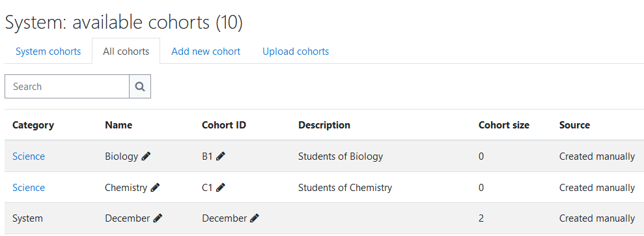Click the Cohort ID column header
This screenshot has height=236, width=644.
pyautogui.click(x=224, y=125)
